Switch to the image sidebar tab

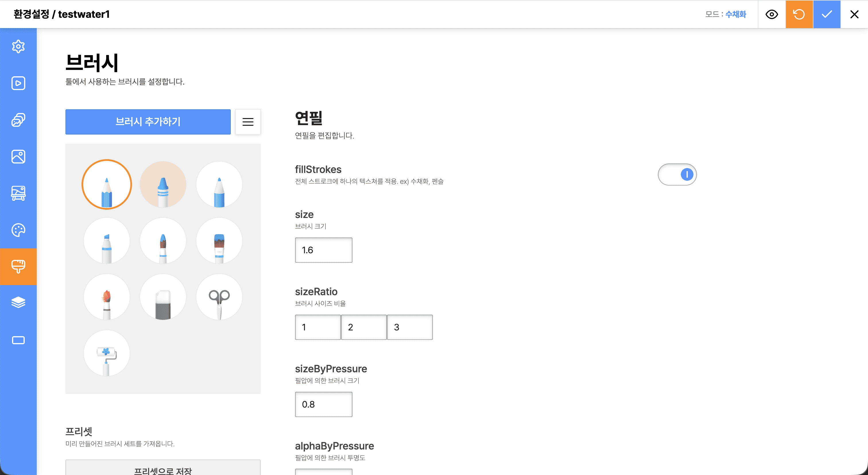[x=18, y=157]
